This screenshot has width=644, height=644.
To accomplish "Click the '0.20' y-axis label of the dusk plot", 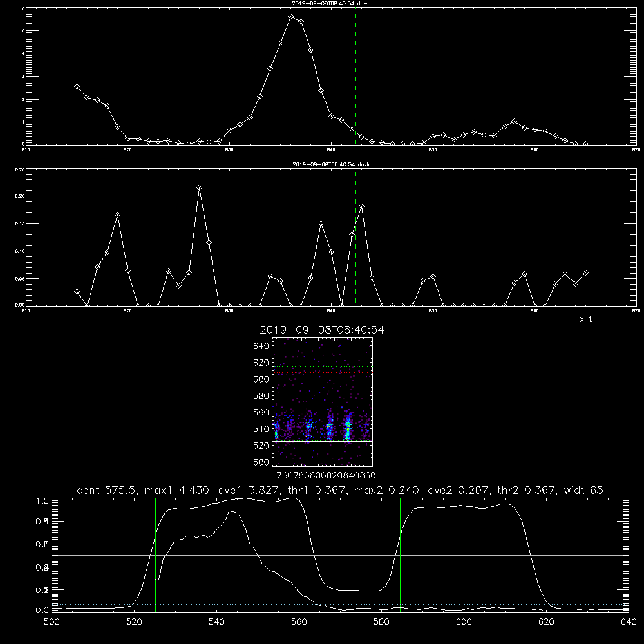I will click(20, 196).
